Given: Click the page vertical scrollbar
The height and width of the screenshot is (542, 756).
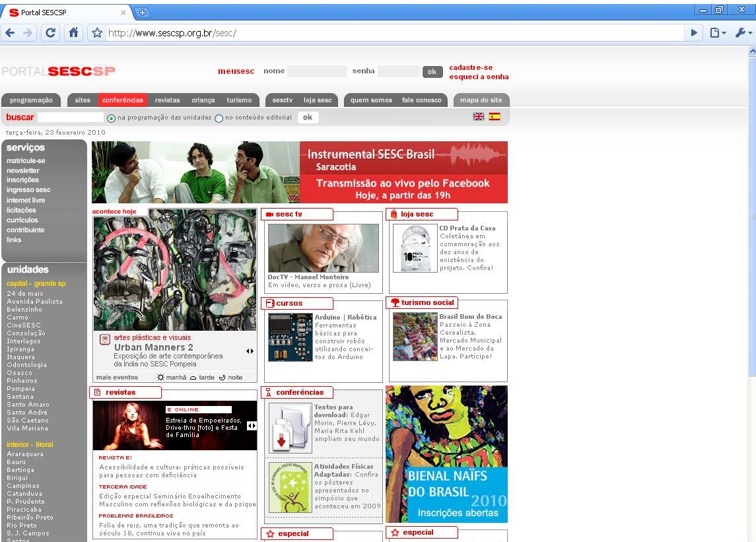Looking at the screenshot, I should 751,217.
